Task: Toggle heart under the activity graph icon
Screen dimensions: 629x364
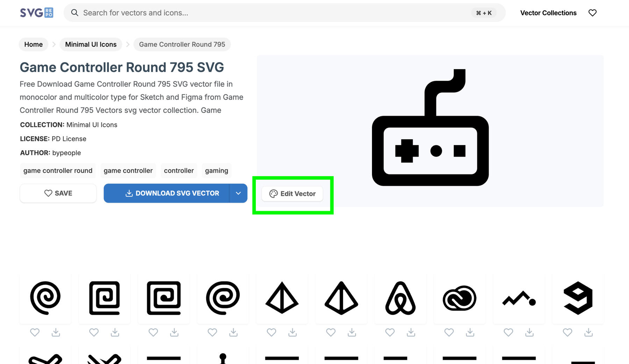Action: click(508, 332)
